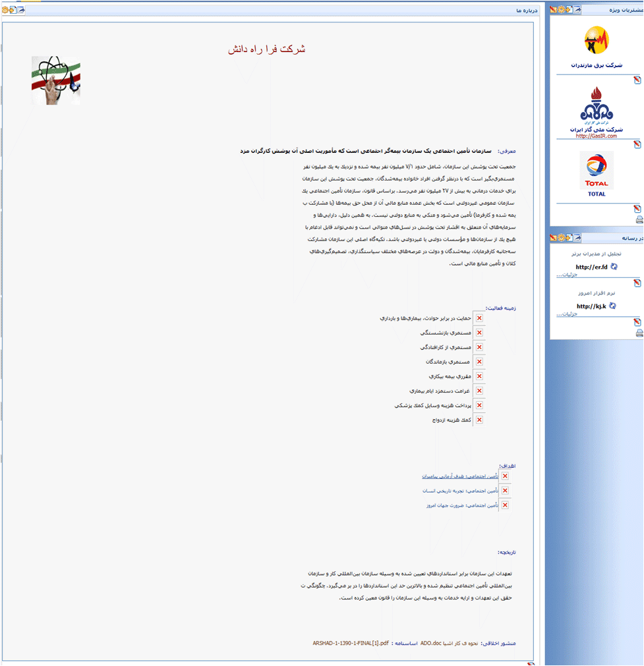The image size is (644, 666).
Task: Click broken image icon beside حمایت در برابر حوادث
Action: click(479, 318)
